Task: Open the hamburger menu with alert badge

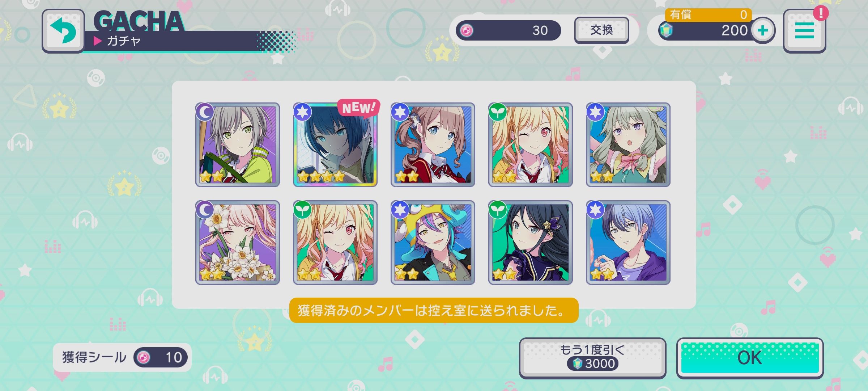Action: click(x=804, y=31)
